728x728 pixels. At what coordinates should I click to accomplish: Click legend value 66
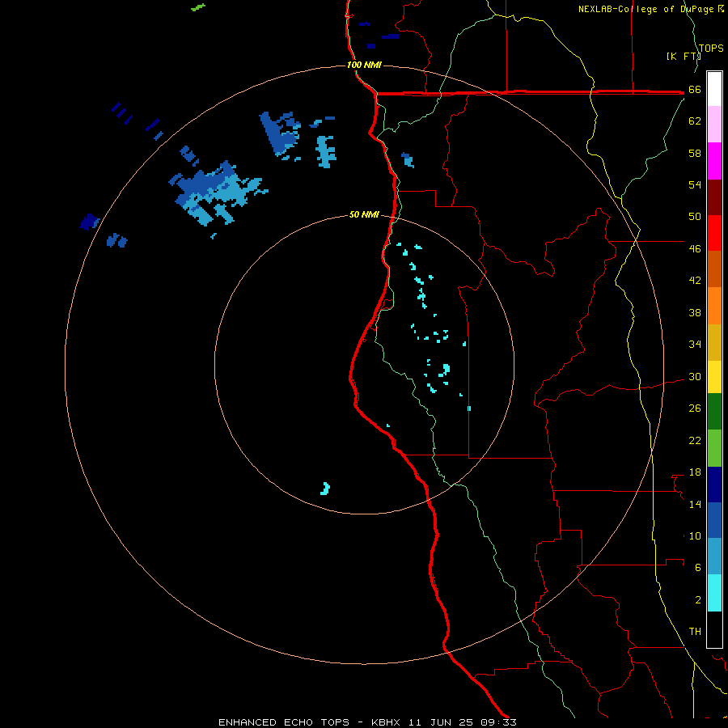tap(695, 90)
